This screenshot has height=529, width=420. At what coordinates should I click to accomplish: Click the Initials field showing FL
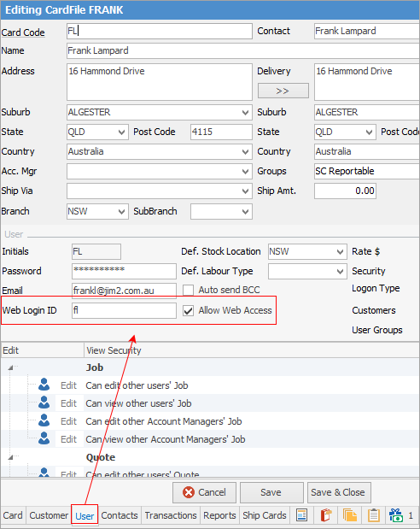[96, 251]
